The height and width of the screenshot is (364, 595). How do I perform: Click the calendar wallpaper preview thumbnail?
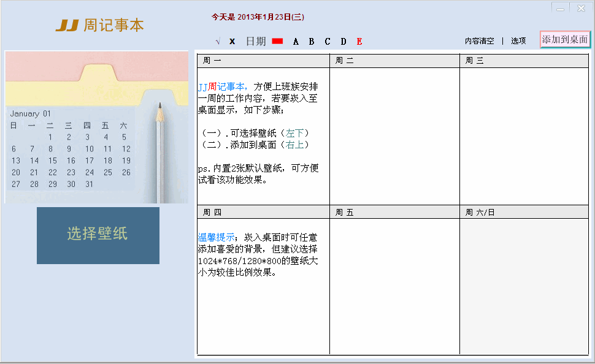[x=97, y=127]
